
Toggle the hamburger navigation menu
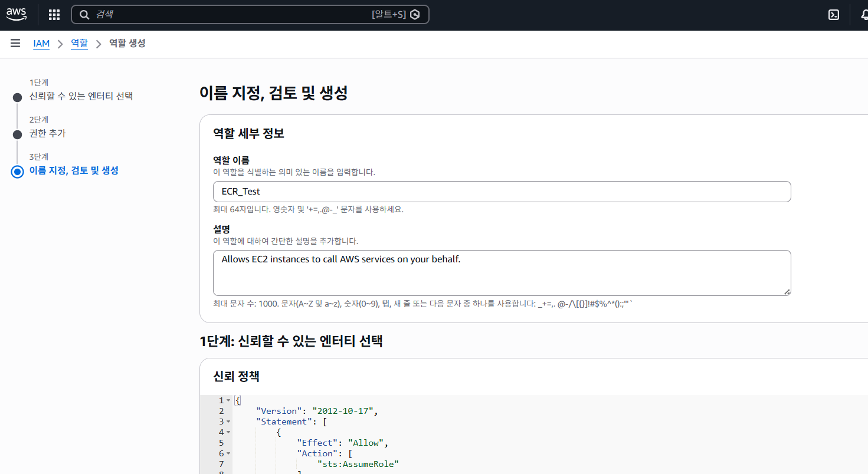click(15, 43)
